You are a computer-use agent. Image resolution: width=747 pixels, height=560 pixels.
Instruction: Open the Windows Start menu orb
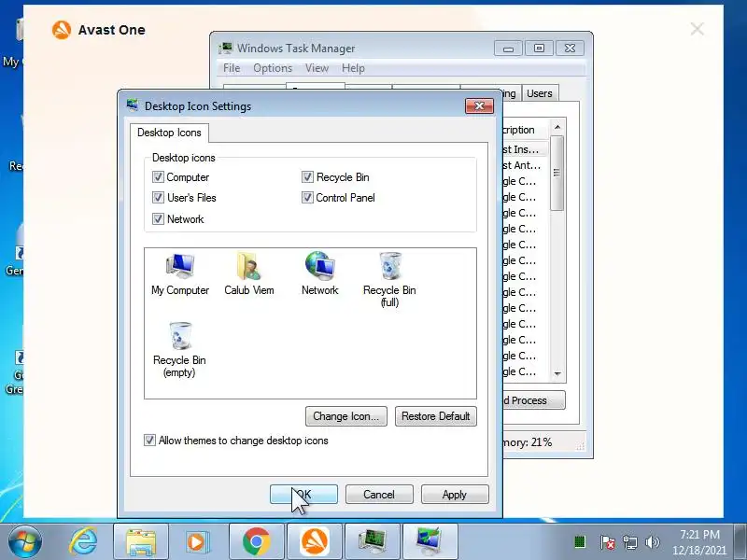25,542
